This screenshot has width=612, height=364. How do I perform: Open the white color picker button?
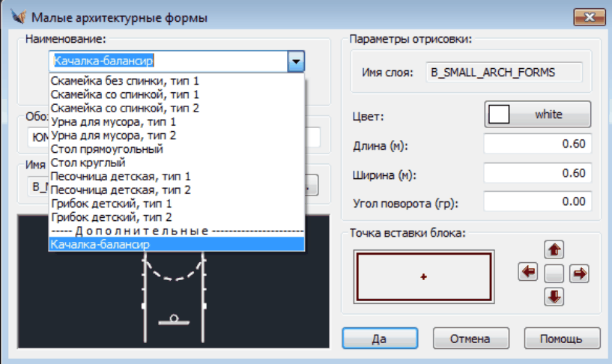(538, 115)
